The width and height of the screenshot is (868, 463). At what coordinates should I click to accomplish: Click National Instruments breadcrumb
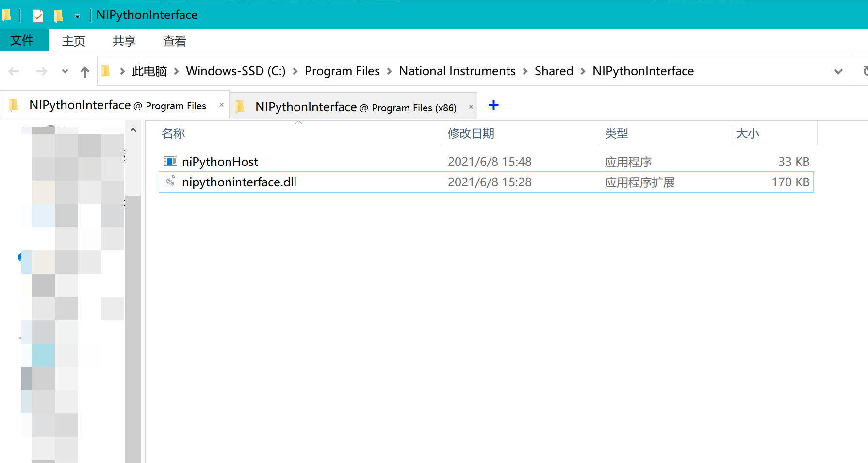click(457, 71)
